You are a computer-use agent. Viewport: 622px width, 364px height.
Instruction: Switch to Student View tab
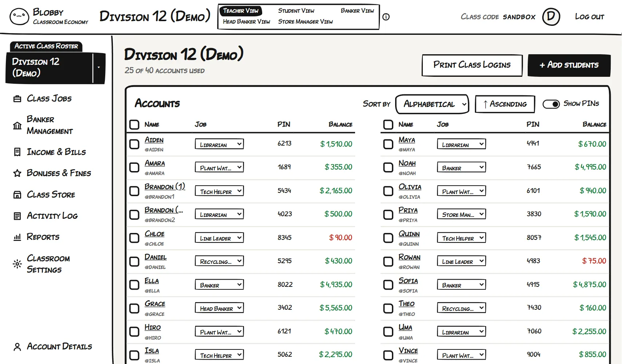point(296,11)
